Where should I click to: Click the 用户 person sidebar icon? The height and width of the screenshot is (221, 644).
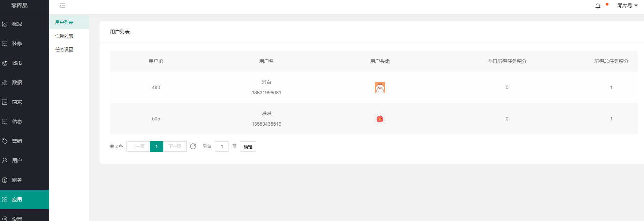pos(5,160)
